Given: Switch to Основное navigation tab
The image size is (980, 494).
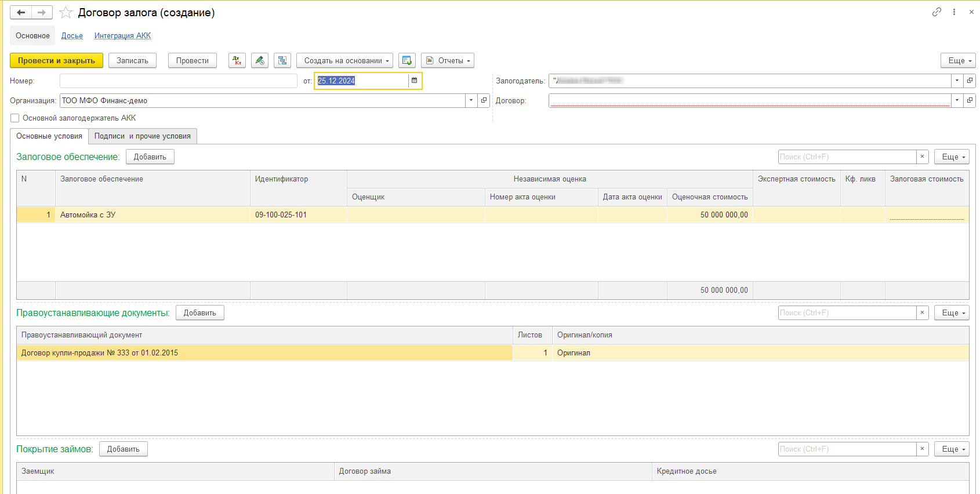Looking at the screenshot, I should (32, 35).
